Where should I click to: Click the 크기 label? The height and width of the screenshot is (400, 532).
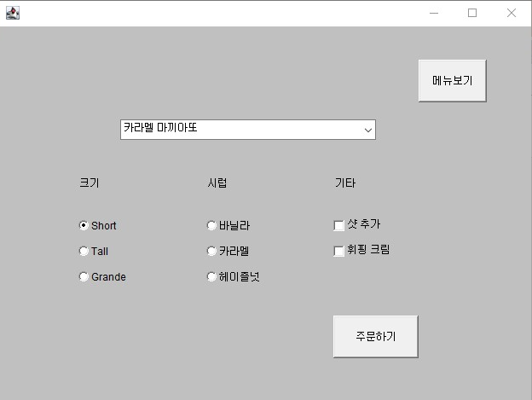pyautogui.click(x=90, y=183)
